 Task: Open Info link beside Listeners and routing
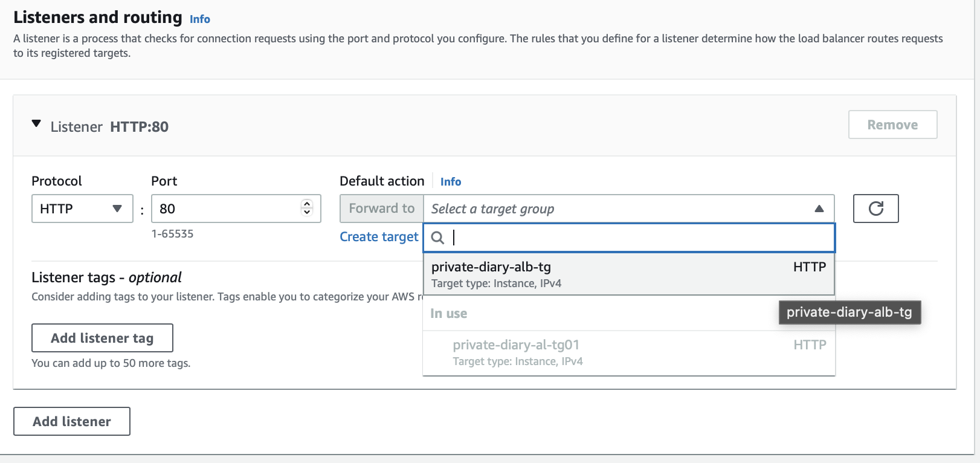click(200, 19)
